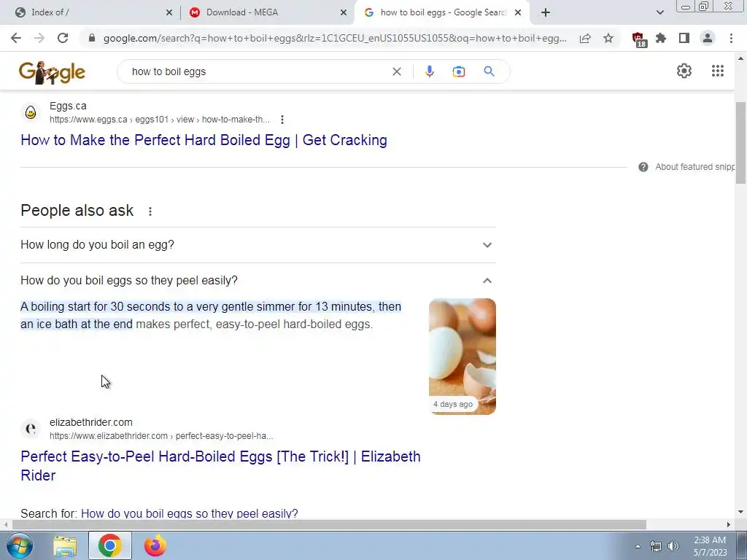This screenshot has width=747, height=560.
Task: Go back to the previous page
Action: pyautogui.click(x=16, y=38)
